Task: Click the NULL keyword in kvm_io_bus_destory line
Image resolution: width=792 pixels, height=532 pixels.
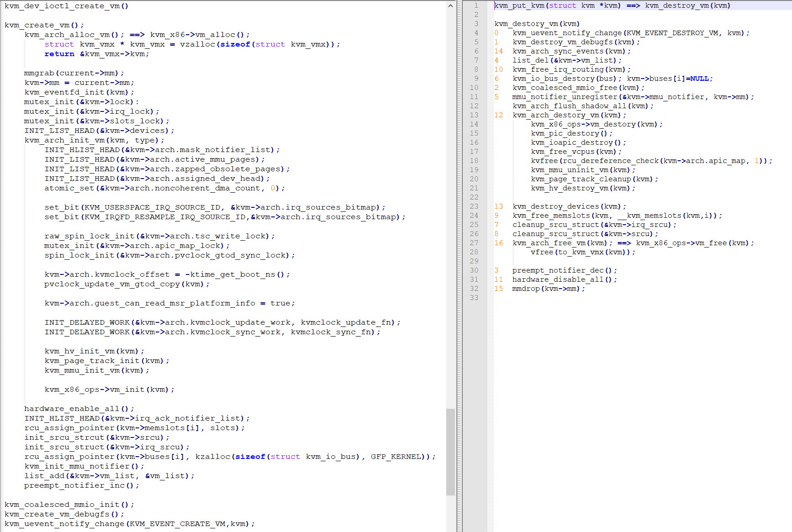Action: (x=699, y=79)
